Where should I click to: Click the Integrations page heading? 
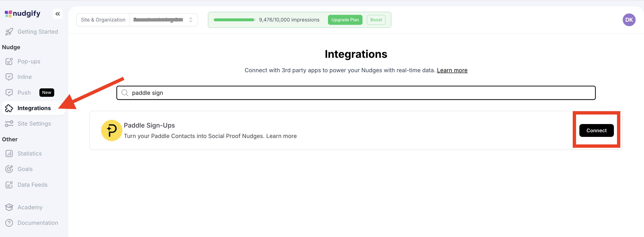(x=356, y=54)
